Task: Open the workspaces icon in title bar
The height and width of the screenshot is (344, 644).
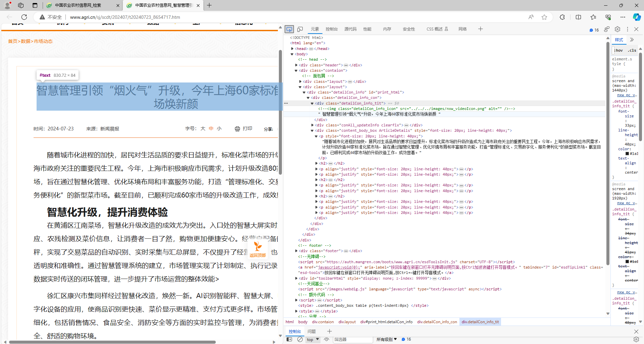Action: [x=21, y=5]
